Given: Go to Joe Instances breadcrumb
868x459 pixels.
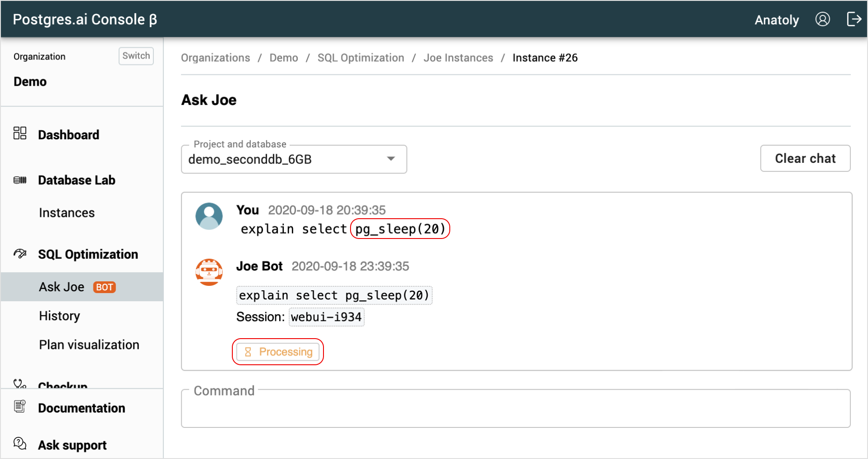Looking at the screenshot, I should 458,58.
